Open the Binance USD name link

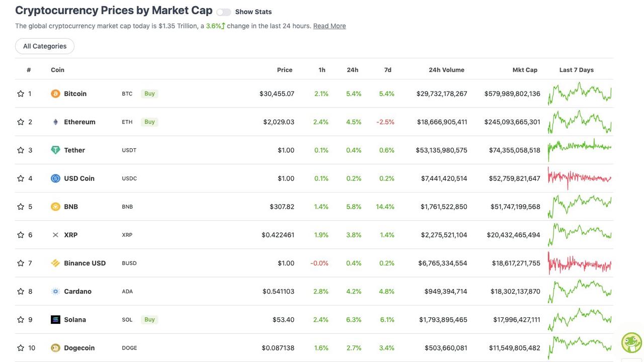tap(85, 263)
